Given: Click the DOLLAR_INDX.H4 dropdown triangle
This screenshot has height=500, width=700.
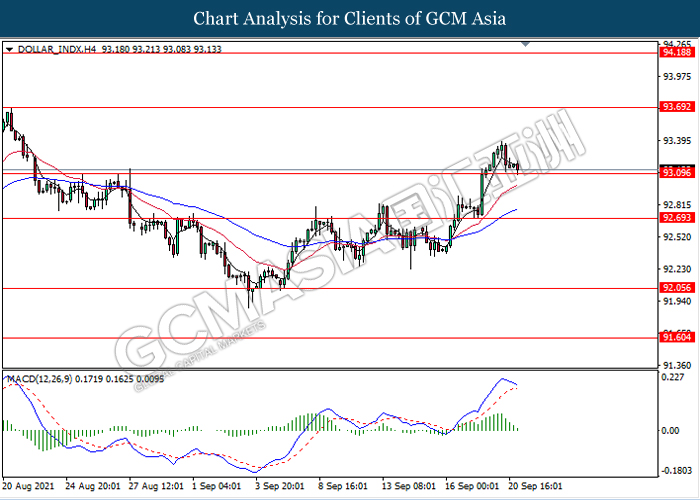Looking at the screenshot, I should point(9,50).
